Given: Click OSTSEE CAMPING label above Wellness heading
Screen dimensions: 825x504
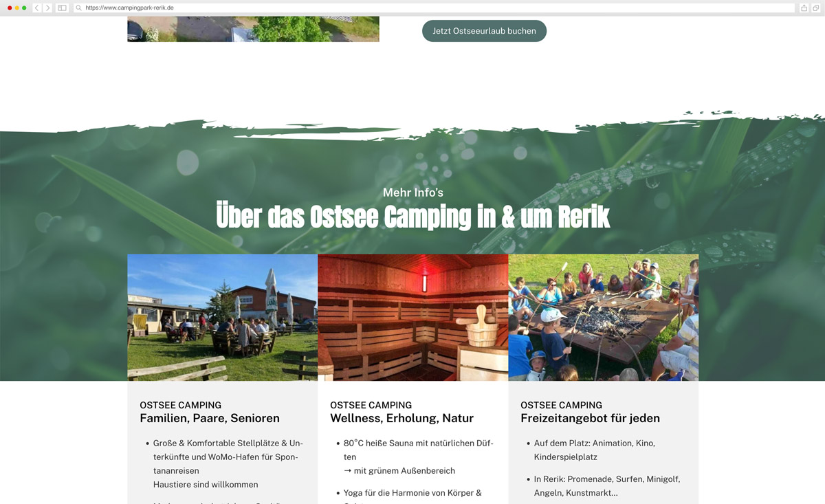Looking at the screenshot, I should coord(371,405).
